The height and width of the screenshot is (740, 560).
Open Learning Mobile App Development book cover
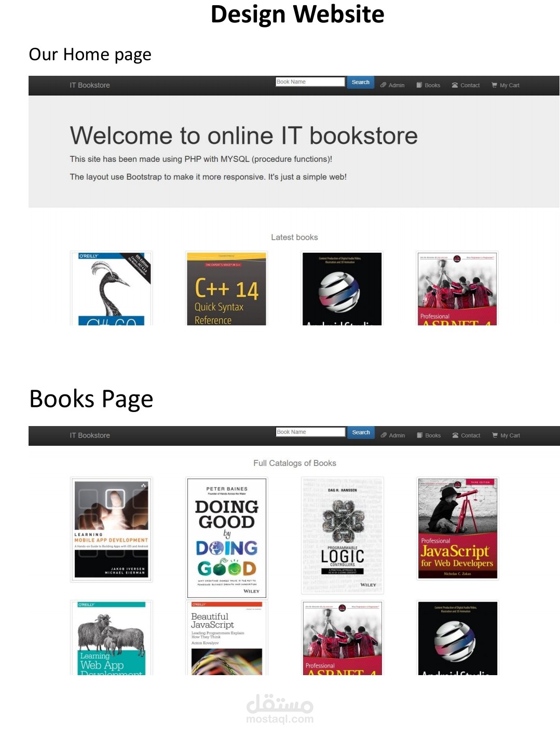[112, 529]
